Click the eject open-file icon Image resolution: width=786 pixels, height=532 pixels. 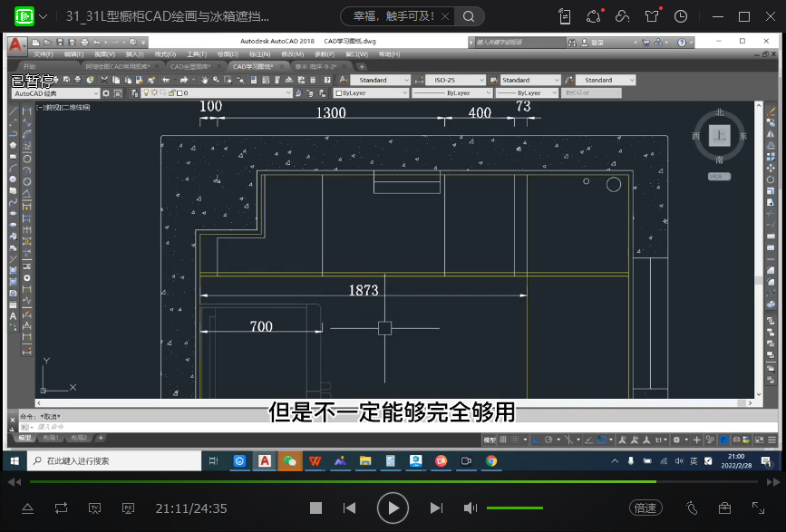coord(27,508)
